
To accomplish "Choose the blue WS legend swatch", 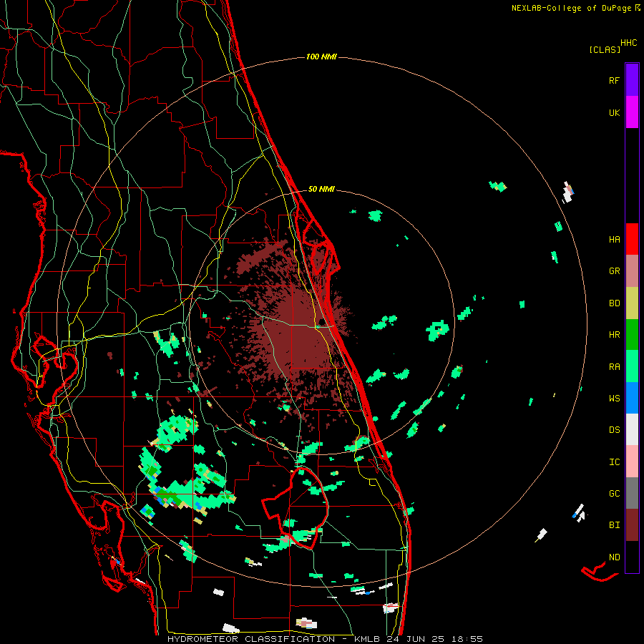I will pyautogui.click(x=632, y=398).
